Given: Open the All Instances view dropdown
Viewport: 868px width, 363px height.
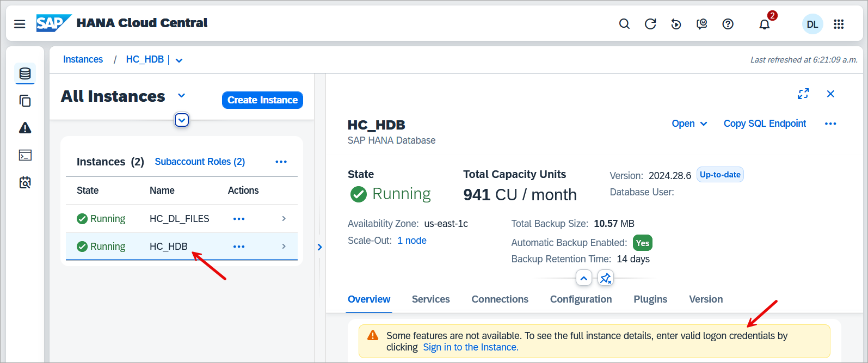Looking at the screenshot, I should click(182, 96).
